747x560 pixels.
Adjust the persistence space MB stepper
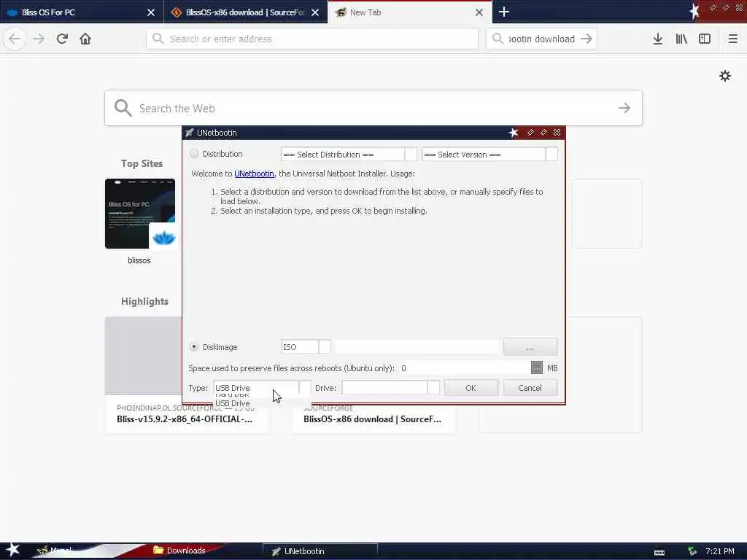536,367
